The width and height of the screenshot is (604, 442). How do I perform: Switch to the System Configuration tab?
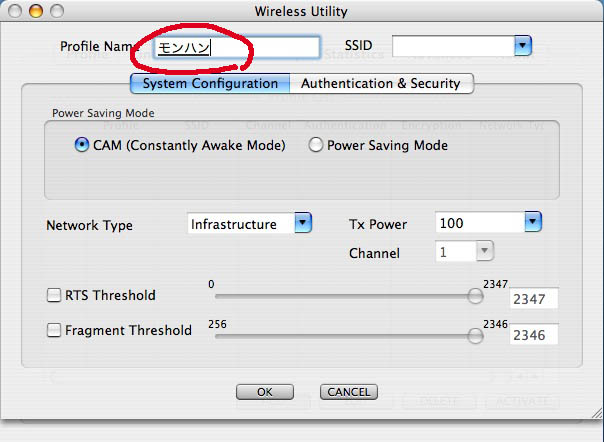(210, 84)
